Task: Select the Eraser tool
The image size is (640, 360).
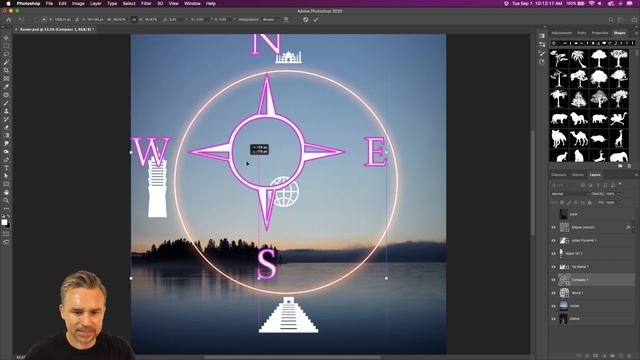Action: pos(6,127)
